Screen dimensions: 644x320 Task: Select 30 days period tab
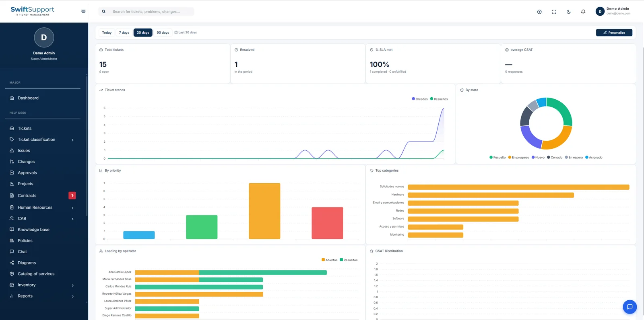click(x=143, y=33)
